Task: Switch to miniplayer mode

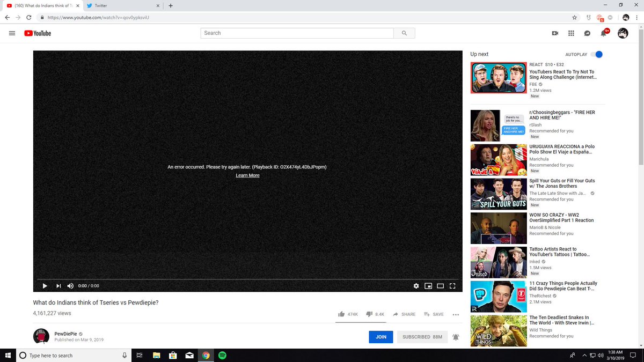Action: click(428, 286)
